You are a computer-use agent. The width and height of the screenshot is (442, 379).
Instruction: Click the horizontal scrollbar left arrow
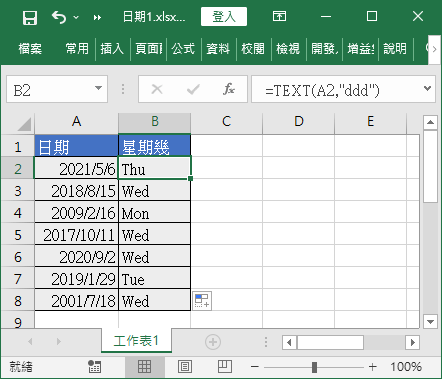pyautogui.click(x=289, y=342)
